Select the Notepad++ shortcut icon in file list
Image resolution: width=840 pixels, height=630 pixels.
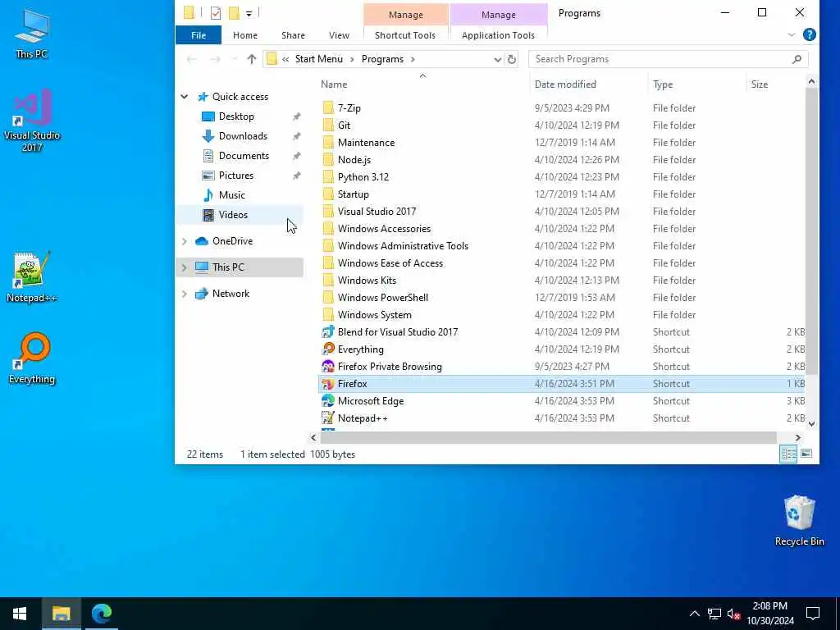click(x=328, y=418)
